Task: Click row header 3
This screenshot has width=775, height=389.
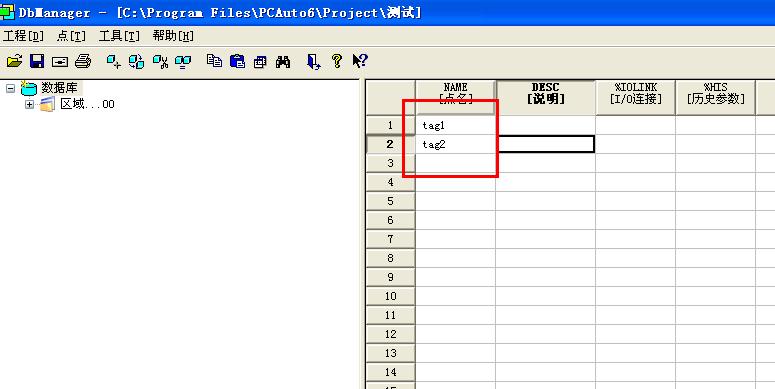Action: pyautogui.click(x=390, y=164)
